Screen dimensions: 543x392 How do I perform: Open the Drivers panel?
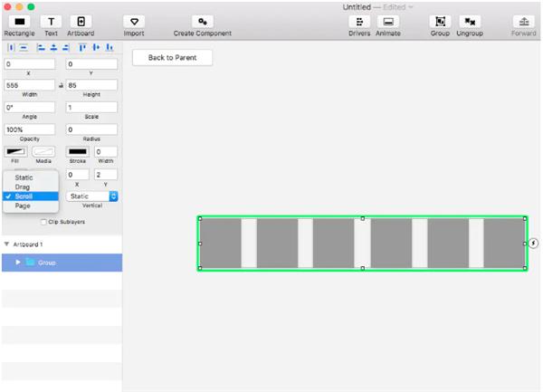click(359, 22)
